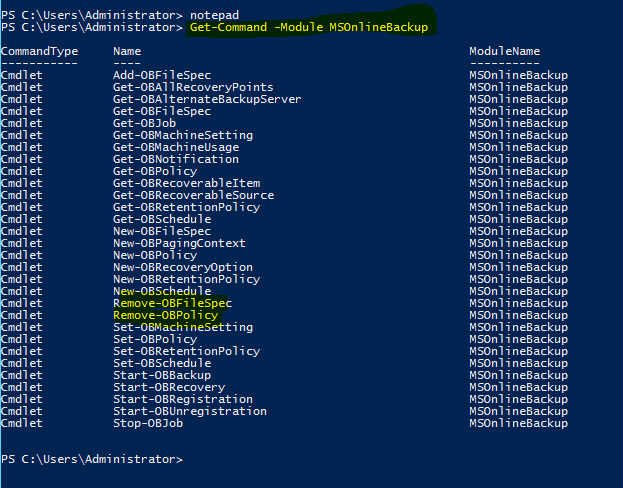Click the Set-OBRetentionPolicy entry

[x=187, y=351]
